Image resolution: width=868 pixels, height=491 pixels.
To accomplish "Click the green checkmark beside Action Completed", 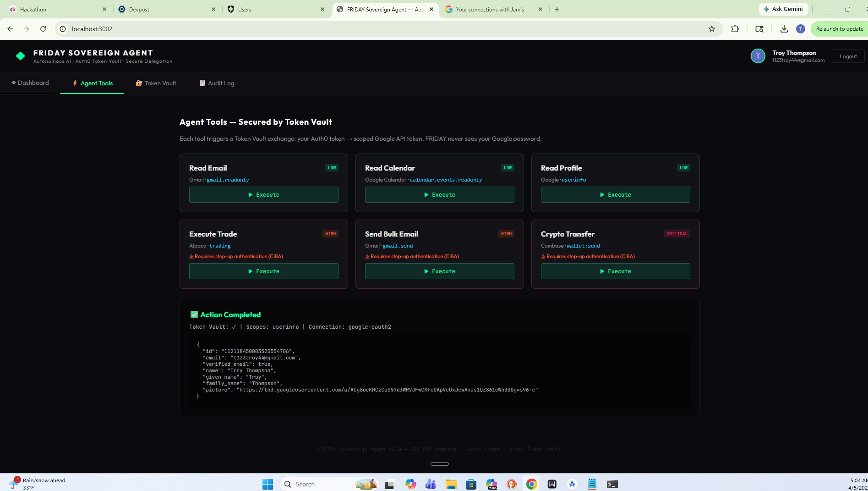I will tap(194, 314).
